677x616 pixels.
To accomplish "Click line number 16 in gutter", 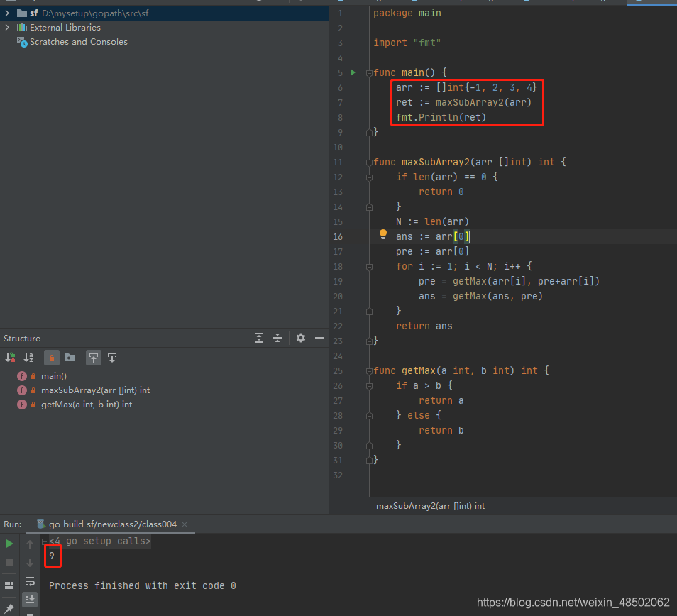I will pos(338,236).
